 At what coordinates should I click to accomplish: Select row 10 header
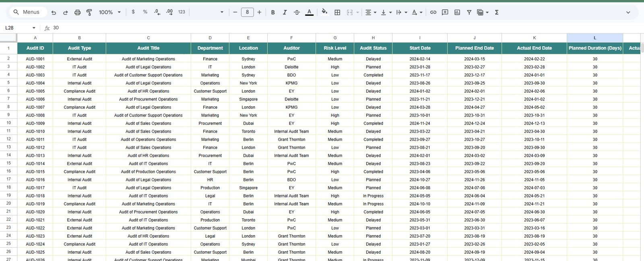pyautogui.click(x=8, y=123)
